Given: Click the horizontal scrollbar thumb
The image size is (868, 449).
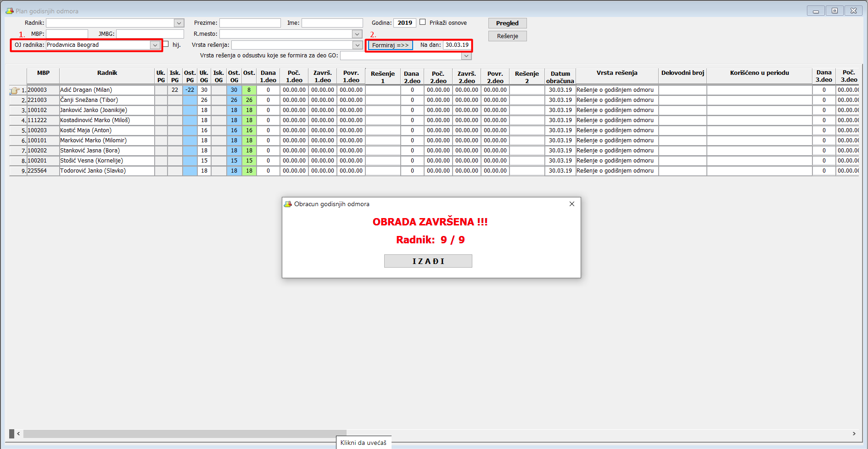Looking at the screenshot, I should pyautogui.click(x=185, y=433).
